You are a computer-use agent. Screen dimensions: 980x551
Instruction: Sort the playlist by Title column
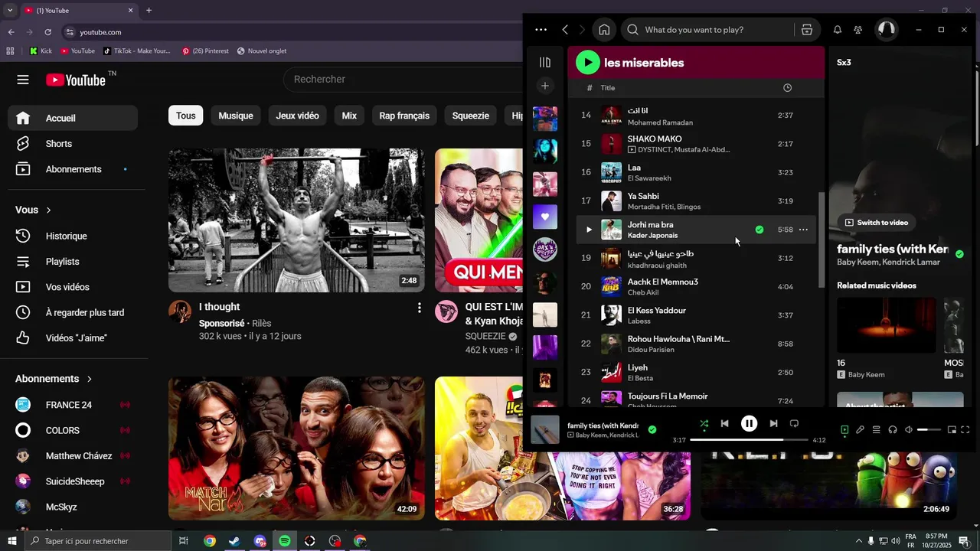click(608, 88)
